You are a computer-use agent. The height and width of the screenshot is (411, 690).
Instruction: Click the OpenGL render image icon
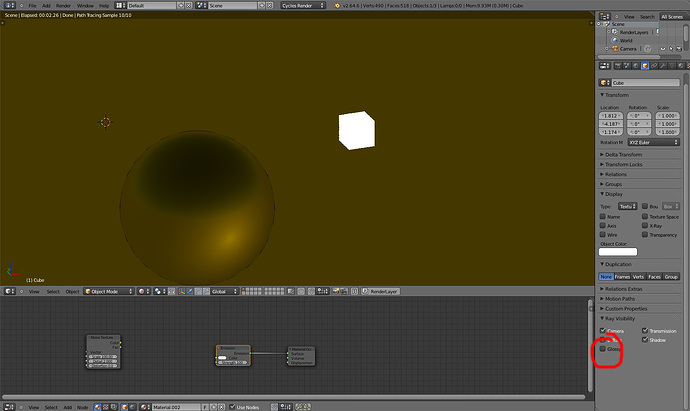[337, 291]
